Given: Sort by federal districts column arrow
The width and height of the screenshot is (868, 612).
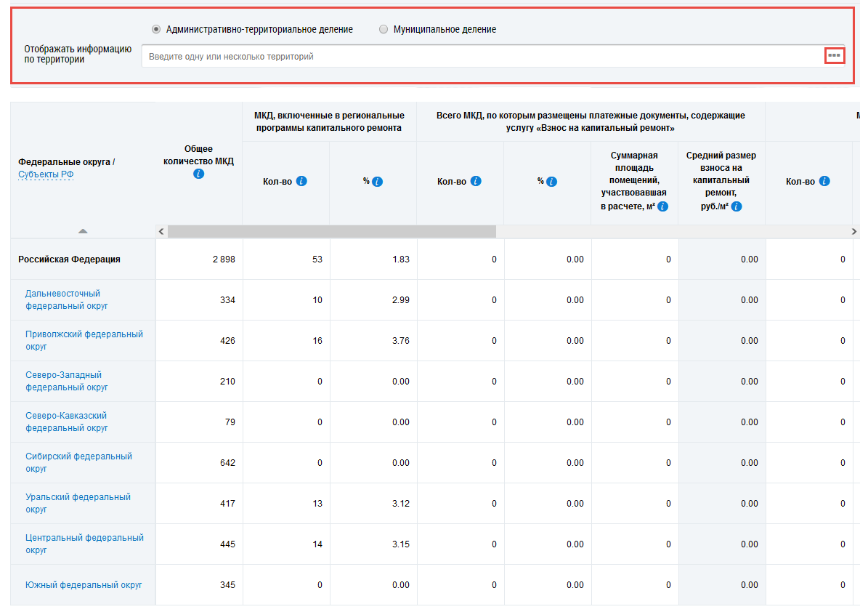Looking at the screenshot, I should point(83,231).
